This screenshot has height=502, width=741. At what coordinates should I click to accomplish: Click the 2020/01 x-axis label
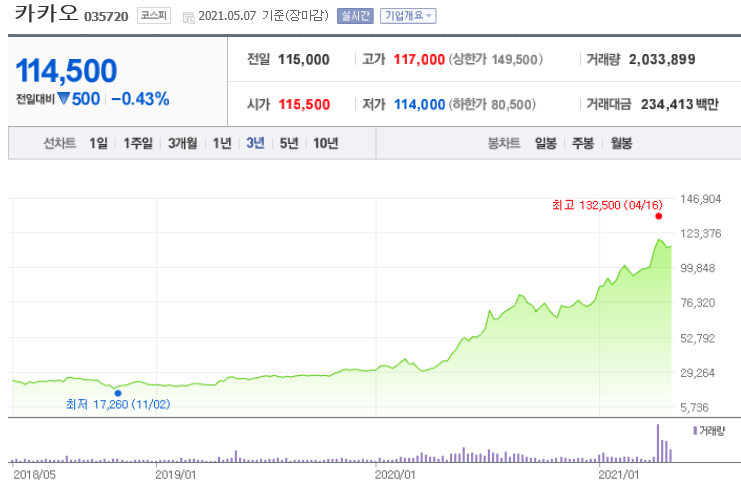(x=395, y=474)
